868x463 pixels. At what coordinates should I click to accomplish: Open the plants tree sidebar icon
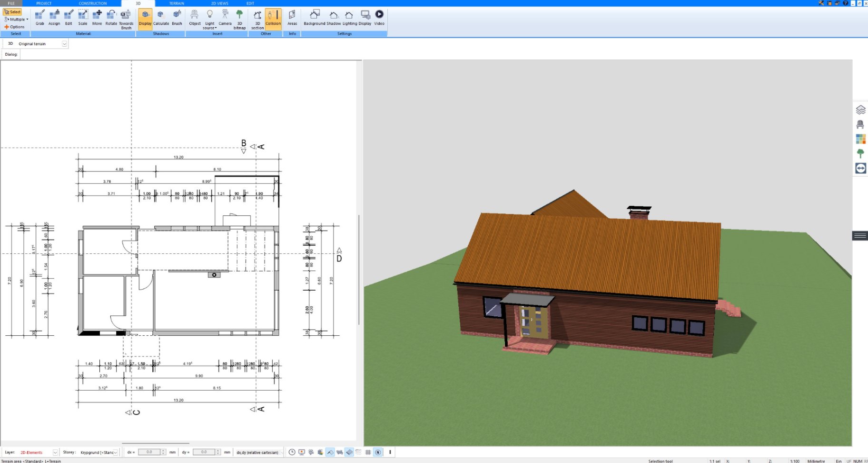[x=860, y=153]
